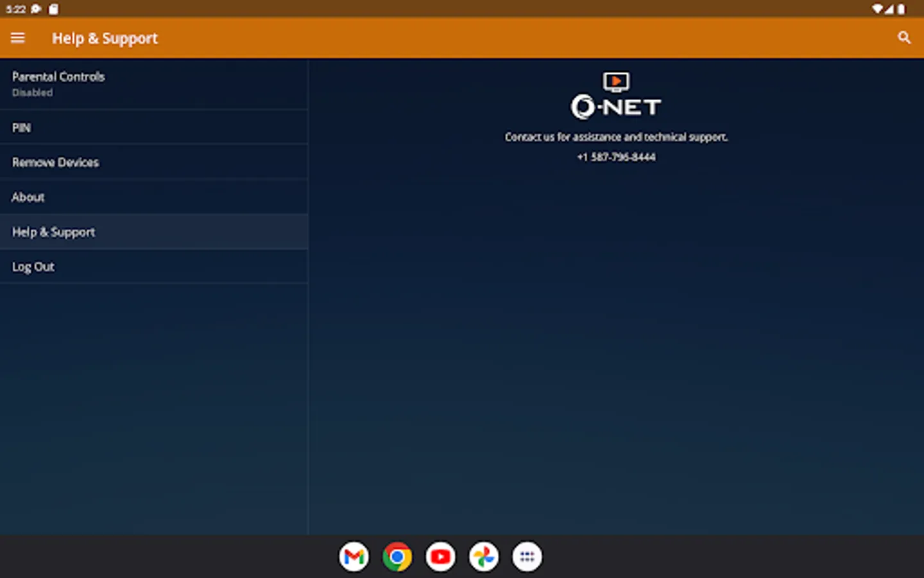
Task: Tap the TV play icon above O-NET
Action: coord(616,82)
